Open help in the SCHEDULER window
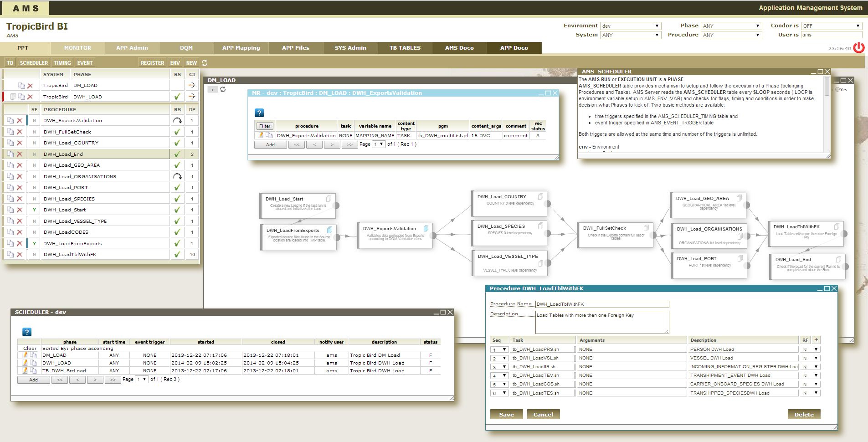The image size is (868, 442). pyautogui.click(x=26, y=332)
